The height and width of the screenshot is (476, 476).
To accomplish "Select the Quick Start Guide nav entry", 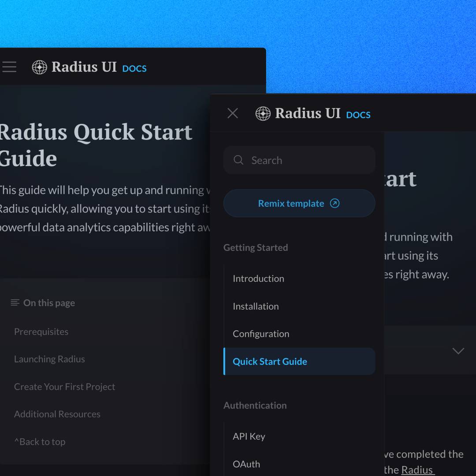I will point(270,361).
